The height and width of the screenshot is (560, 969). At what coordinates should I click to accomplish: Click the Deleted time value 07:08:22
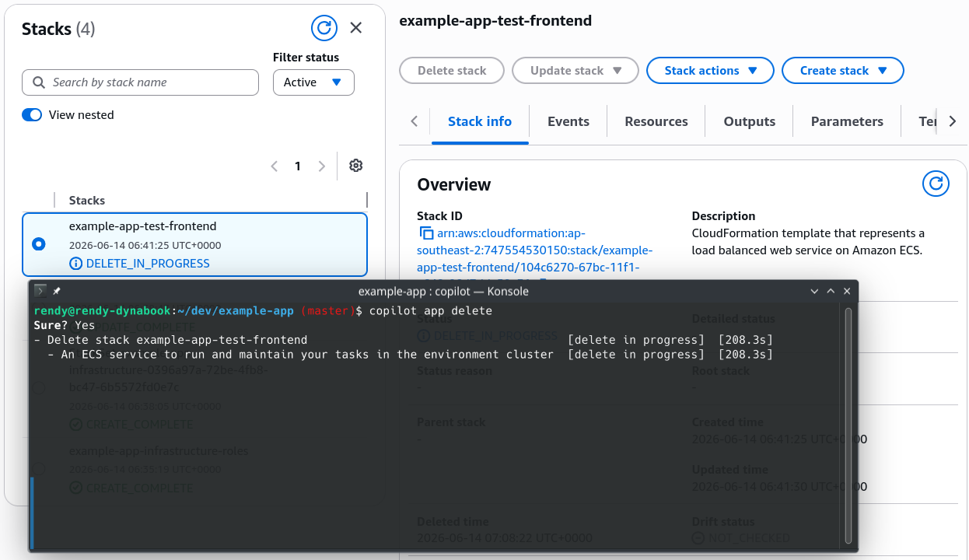pyautogui.click(x=505, y=538)
